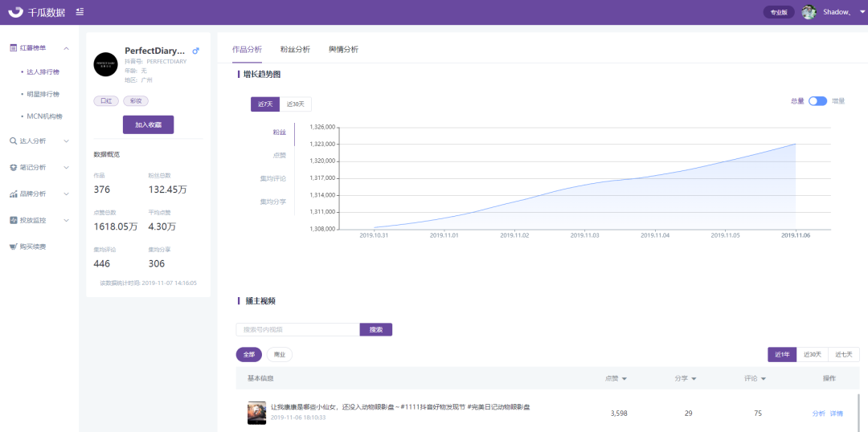Switch to 粉丝分析 tab
868x432 pixels.
pos(295,49)
